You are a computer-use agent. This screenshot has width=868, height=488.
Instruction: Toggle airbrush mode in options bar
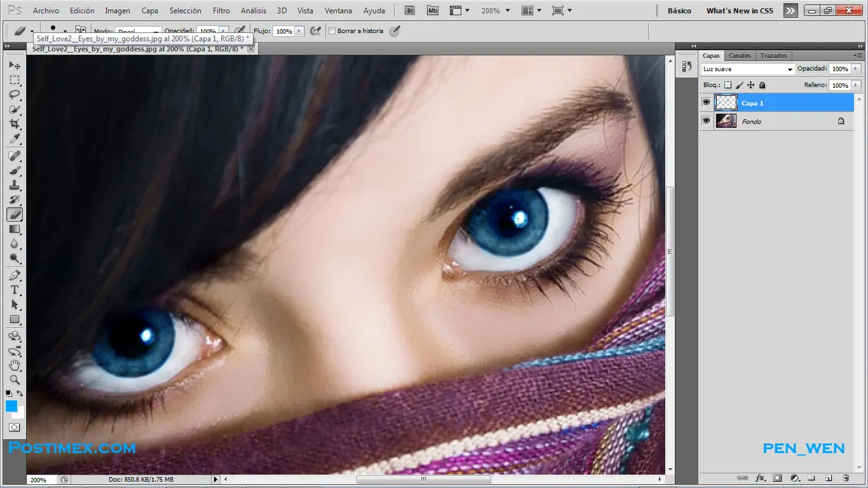(315, 30)
